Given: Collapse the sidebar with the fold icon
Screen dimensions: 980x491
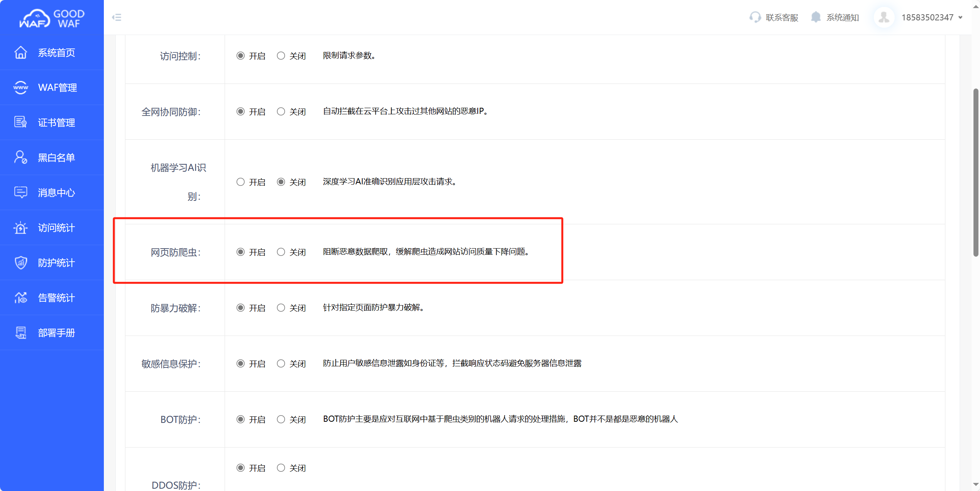Looking at the screenshot, I should click(x=117, y=17).
